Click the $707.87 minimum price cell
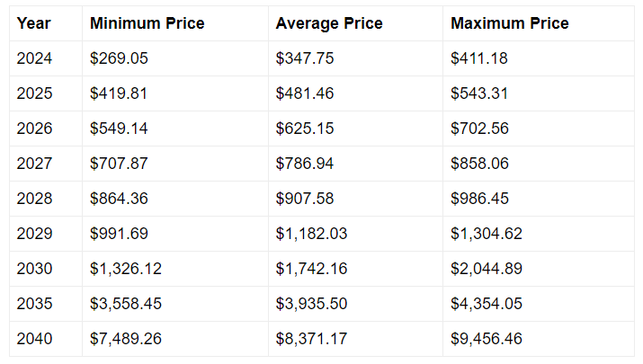 tap(119, 164)
